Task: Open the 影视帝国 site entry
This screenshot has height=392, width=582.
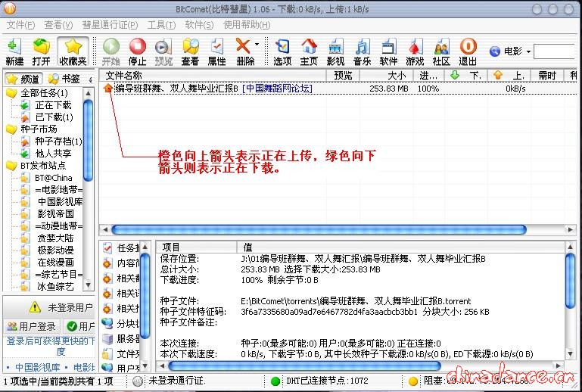Action: click(56, 214)
